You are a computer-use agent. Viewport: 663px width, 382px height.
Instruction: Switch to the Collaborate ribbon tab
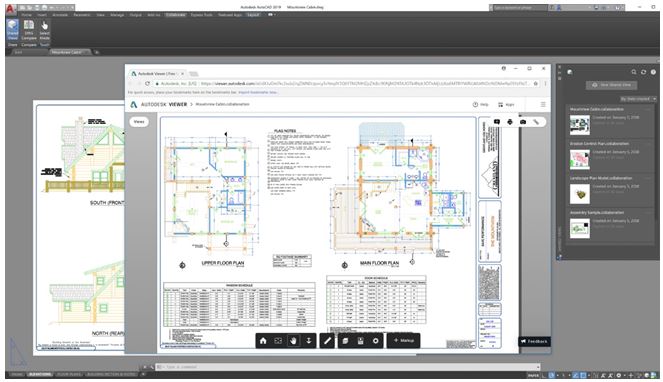[x=175, y=15]
